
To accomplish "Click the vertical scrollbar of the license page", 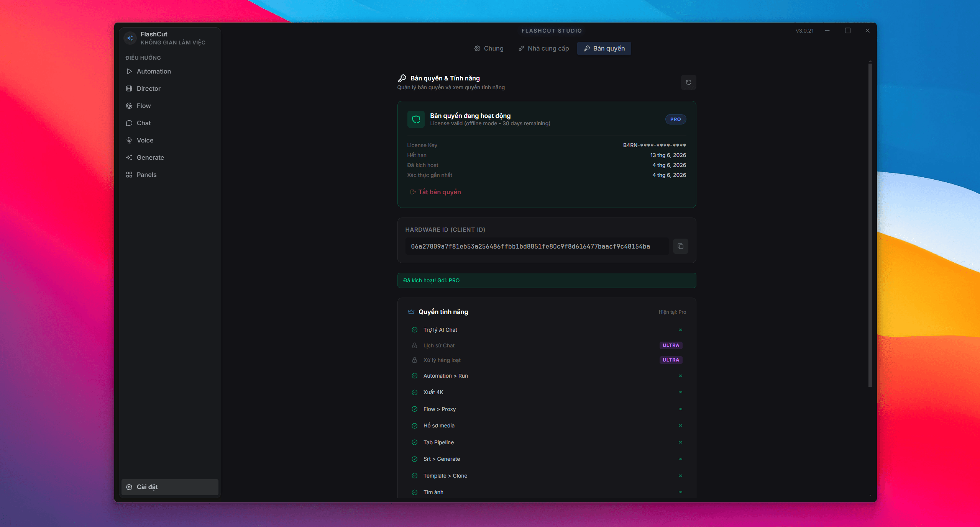I will [x=870, y=225].
